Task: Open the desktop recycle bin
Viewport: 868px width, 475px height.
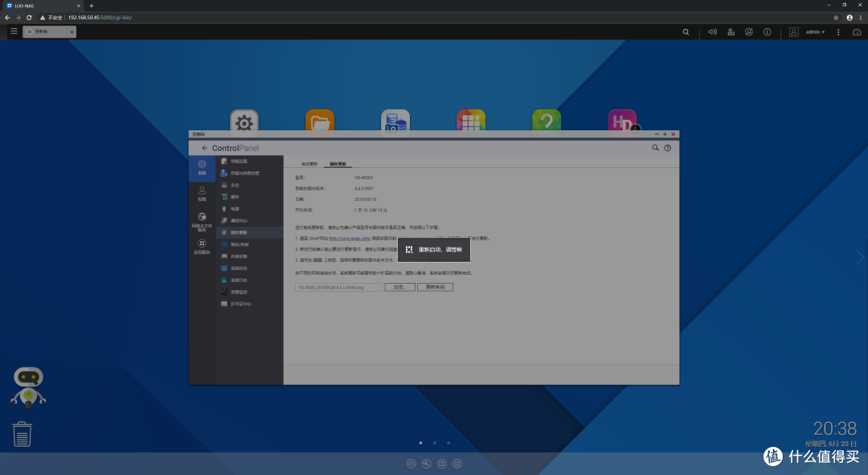Action: tap(23, 434)
